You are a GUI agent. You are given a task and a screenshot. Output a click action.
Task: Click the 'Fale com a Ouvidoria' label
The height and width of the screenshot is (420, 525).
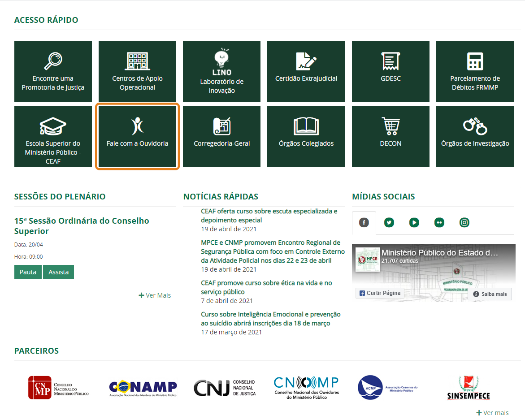(x=137, y=143)
